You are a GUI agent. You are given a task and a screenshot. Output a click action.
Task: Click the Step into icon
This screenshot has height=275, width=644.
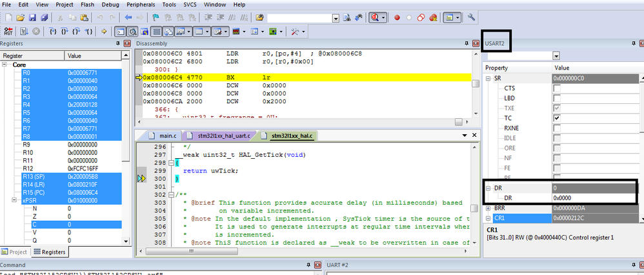click(x=52, y=31)
